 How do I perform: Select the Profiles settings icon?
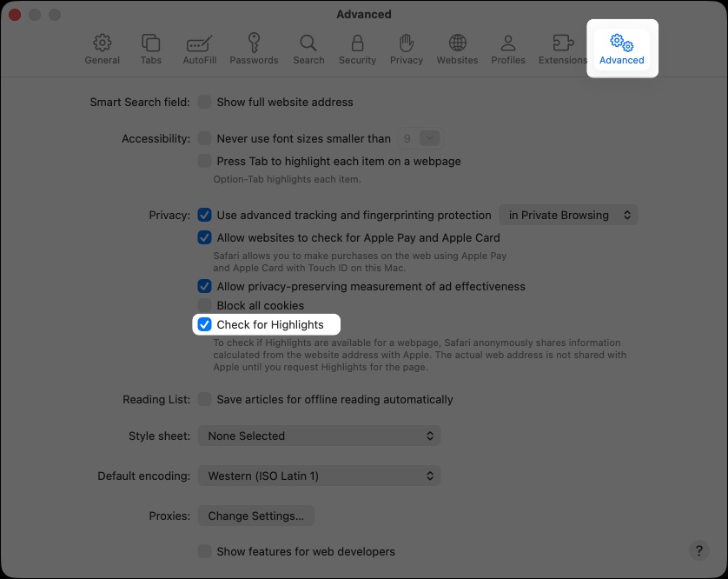508,50
